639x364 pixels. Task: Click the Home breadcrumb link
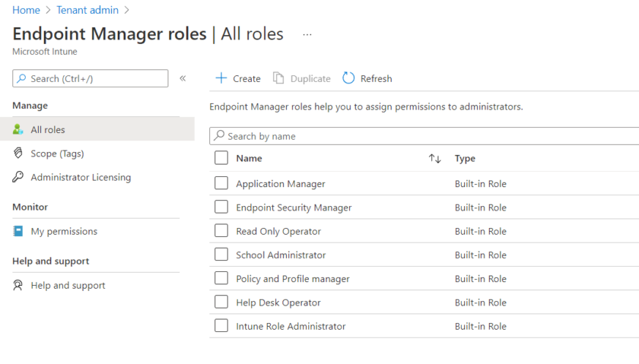coord(26,10)
